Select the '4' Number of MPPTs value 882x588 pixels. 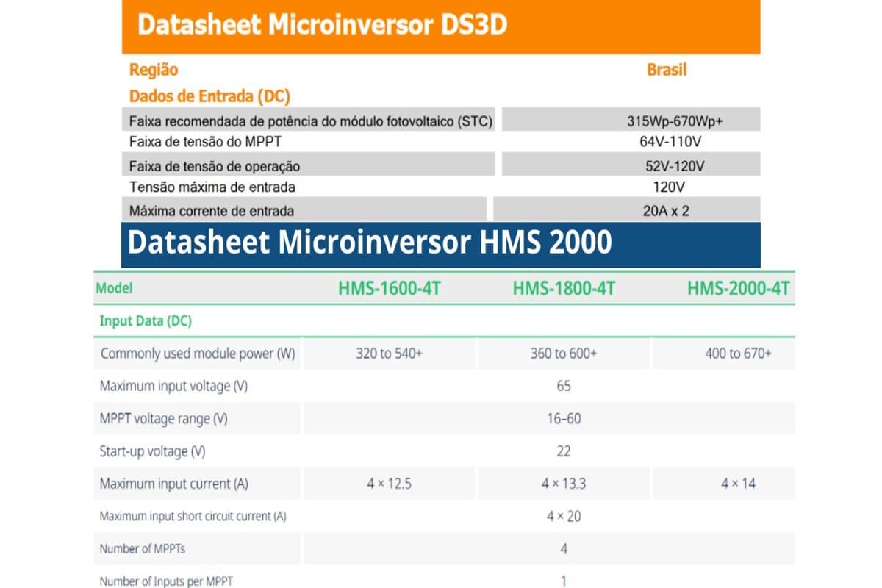[564, 549]
